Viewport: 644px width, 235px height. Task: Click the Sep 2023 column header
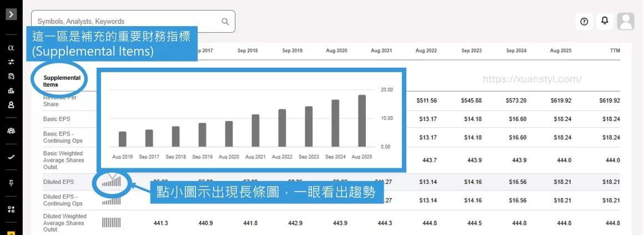(471, 51)
